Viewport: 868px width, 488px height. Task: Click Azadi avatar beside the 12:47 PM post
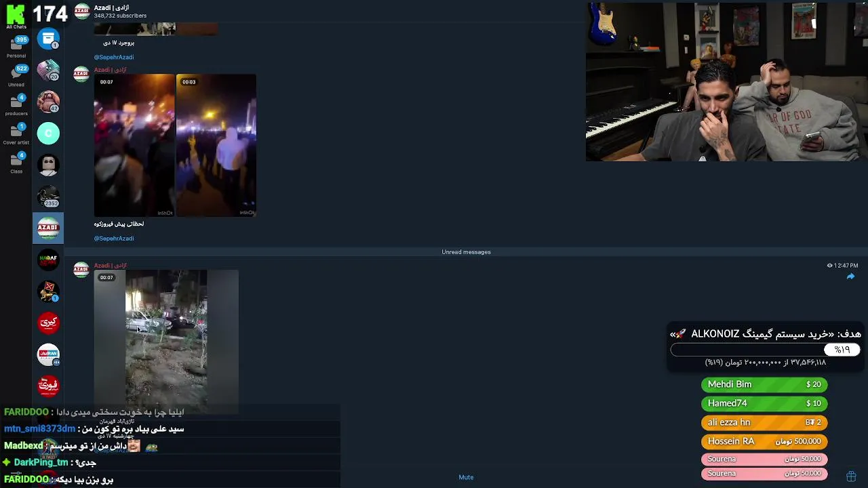tap(81, 270)
